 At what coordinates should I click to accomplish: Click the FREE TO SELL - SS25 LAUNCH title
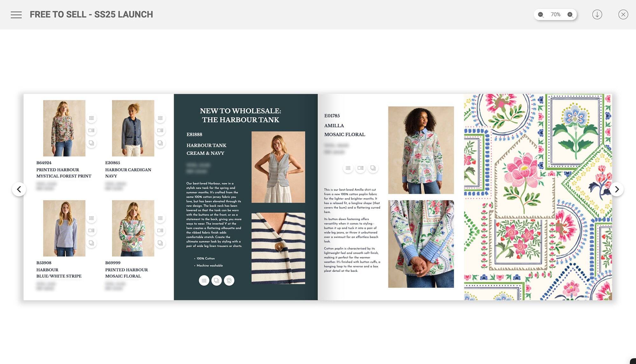(x=91, y=14)
